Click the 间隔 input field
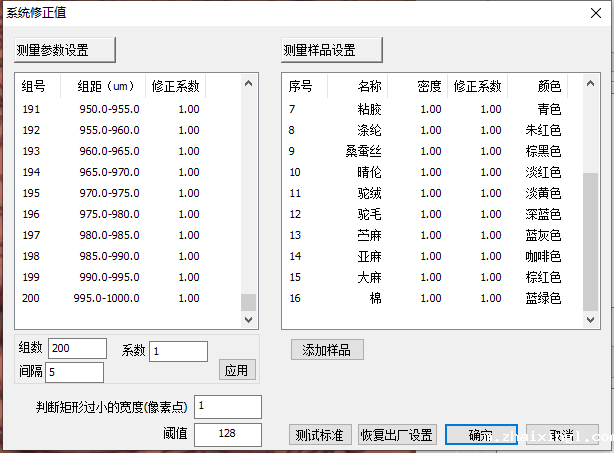614x453 pixels. (74, 372)
